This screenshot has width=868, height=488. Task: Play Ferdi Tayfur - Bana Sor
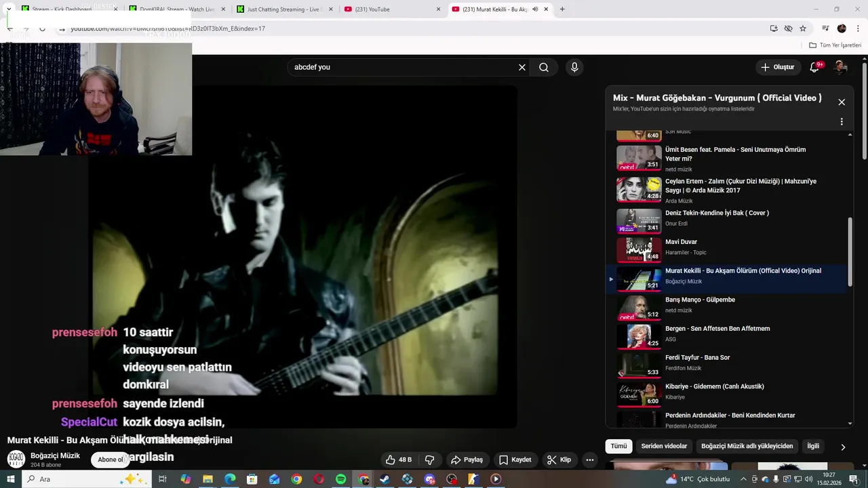pyautogui.click(x=726, y=365)
